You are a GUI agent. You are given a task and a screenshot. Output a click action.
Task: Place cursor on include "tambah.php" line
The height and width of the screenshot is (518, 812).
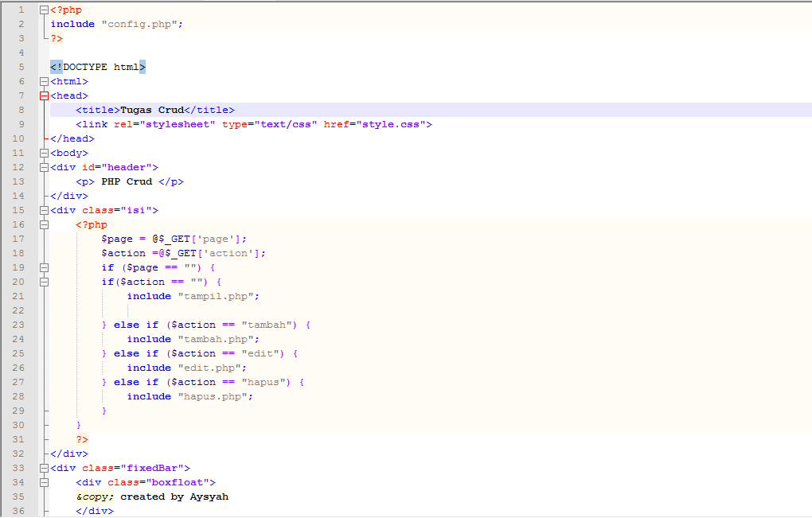(x=193, y=339)
